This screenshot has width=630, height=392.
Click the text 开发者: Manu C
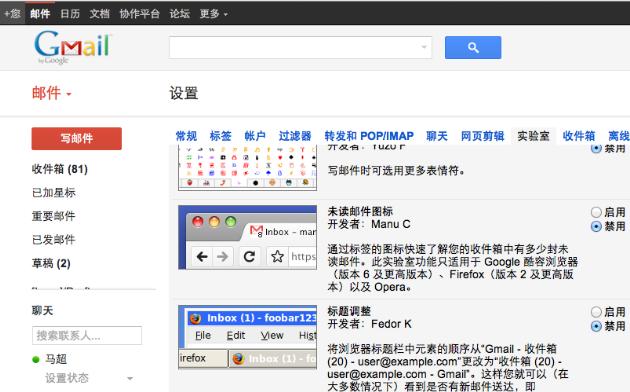click(x=369, y=224)
